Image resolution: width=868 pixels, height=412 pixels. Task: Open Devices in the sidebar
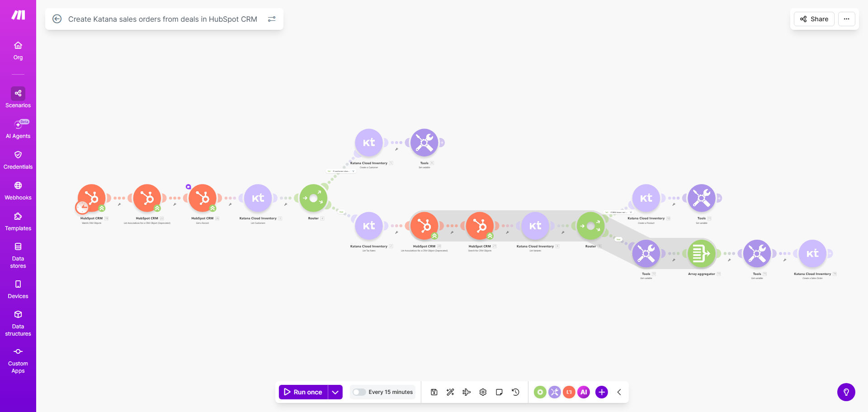click(x=18, y=289)
